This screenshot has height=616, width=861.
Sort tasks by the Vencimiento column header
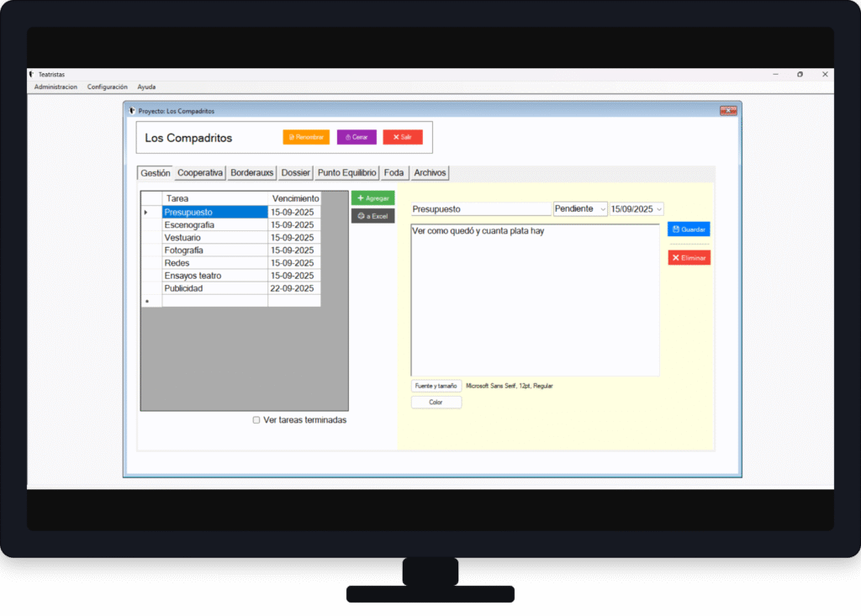[295, 198]
